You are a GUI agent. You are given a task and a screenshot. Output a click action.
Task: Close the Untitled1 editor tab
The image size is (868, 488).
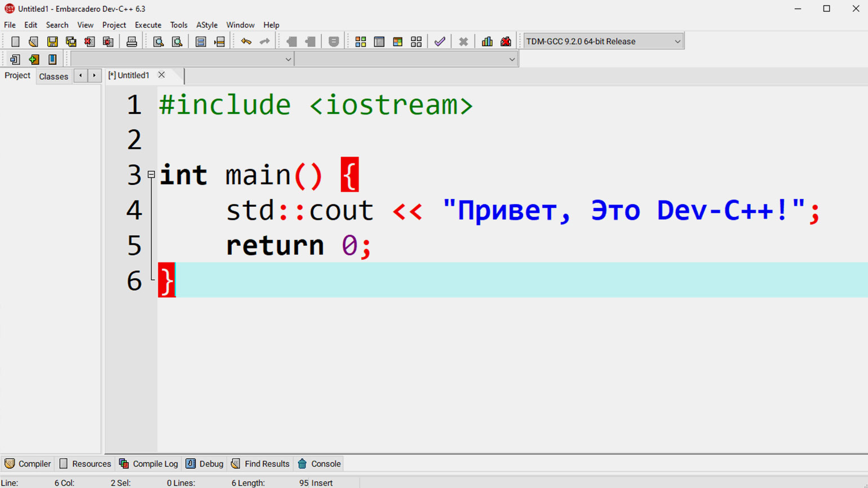point(162,75)
